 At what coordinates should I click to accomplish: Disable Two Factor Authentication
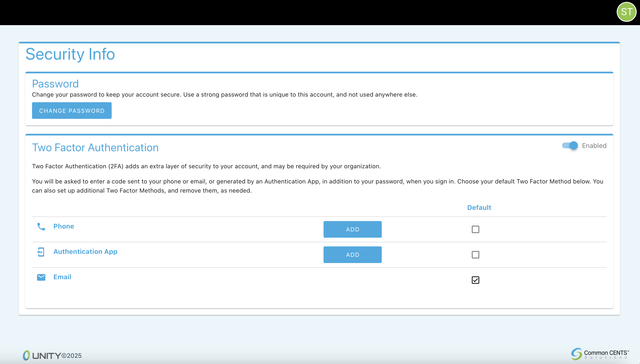tap(570, 145)
